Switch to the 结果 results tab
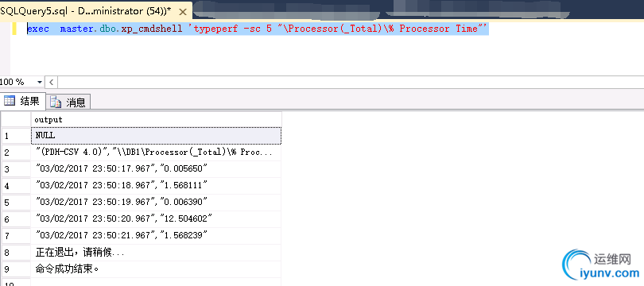 point(22,101)
